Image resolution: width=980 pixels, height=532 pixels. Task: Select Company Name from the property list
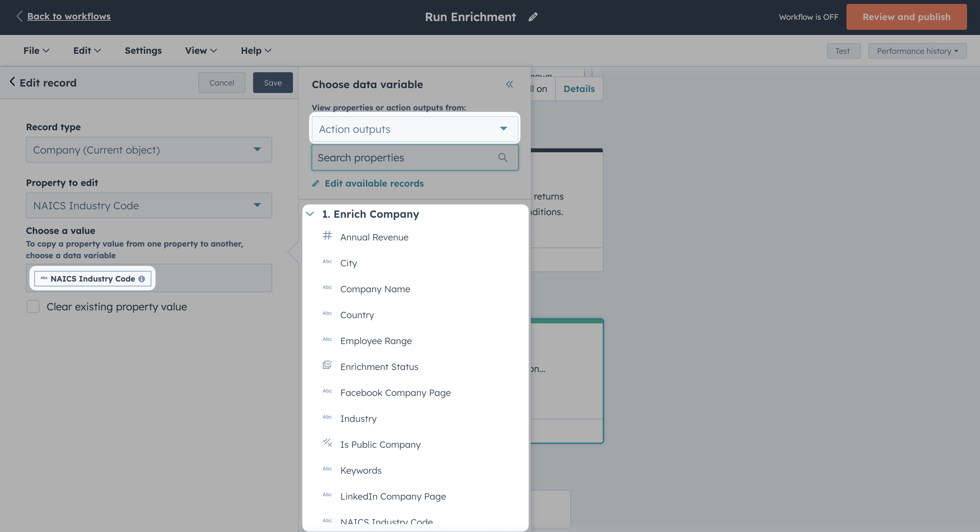(375, 289)
